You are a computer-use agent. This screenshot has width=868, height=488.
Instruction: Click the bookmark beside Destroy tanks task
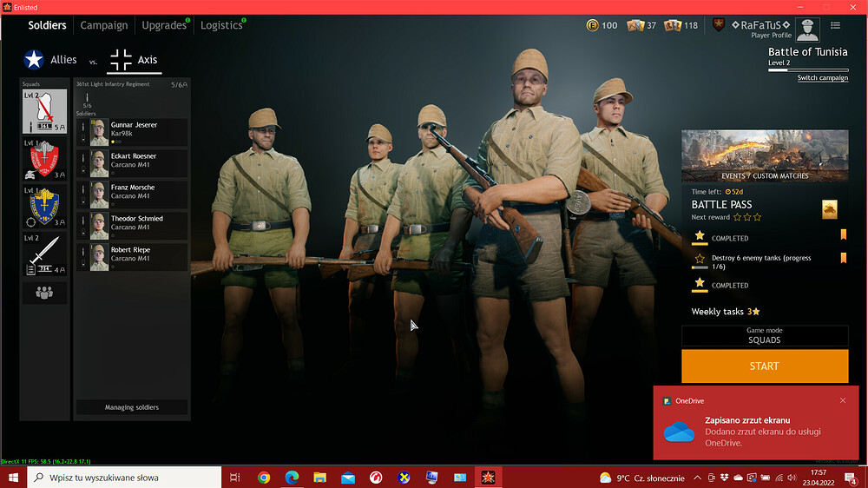point(844,258)
